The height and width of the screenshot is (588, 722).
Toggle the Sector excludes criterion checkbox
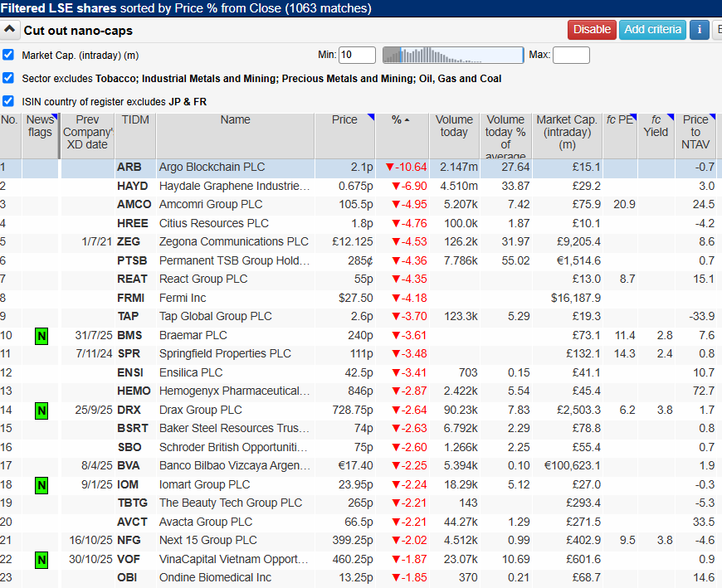7,78
